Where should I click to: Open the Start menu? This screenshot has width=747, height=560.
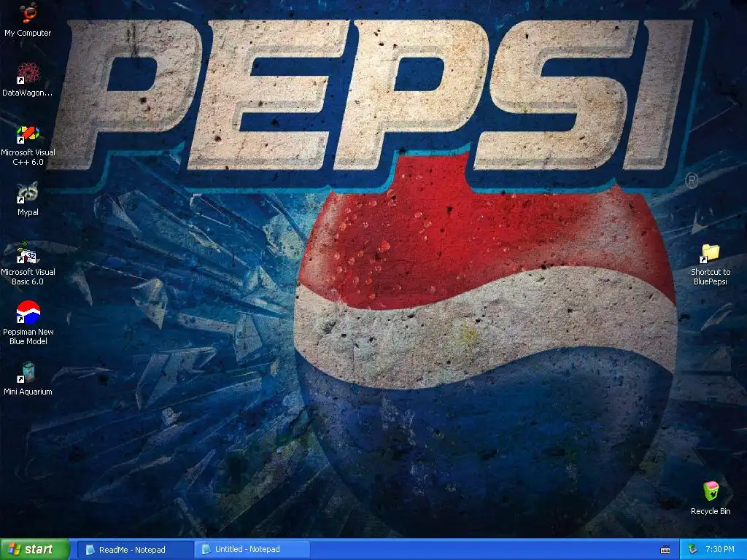coord(35,549)
